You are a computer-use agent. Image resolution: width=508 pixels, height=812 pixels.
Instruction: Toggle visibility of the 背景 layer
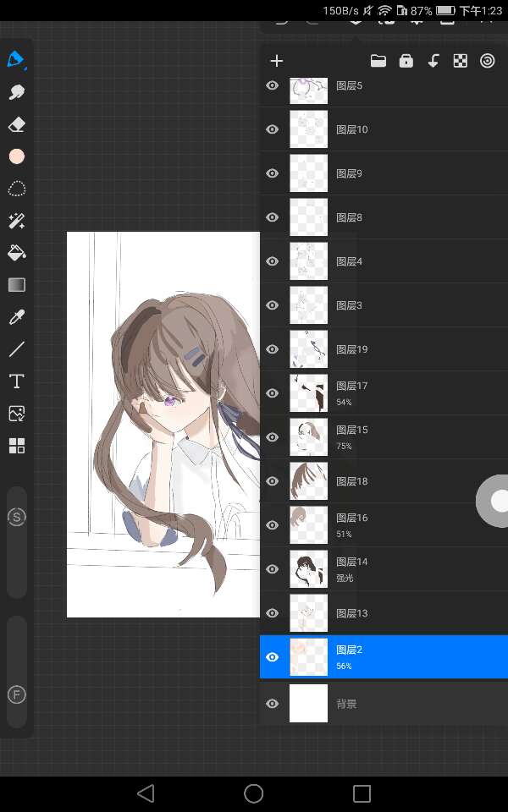pyautogui.click(x=273, y=704)
